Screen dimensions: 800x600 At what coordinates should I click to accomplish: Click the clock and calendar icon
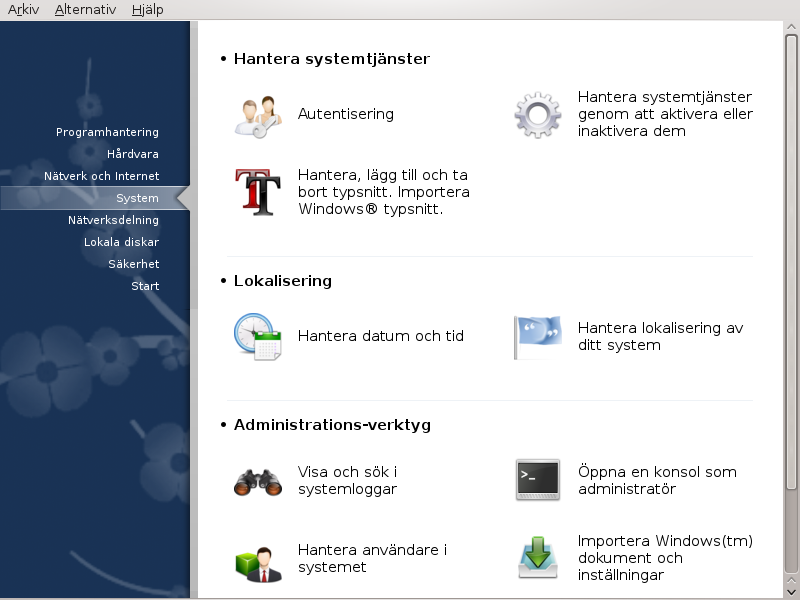point(258,337)
